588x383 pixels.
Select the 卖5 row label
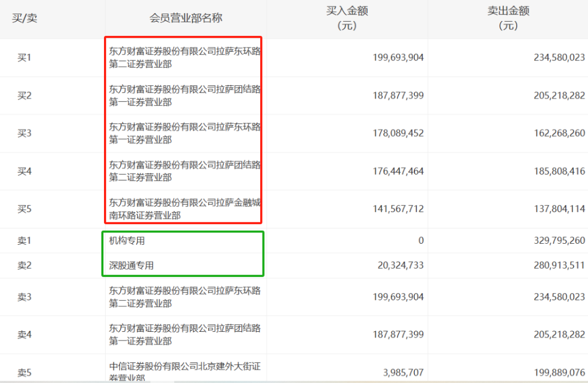coord(24,373)
